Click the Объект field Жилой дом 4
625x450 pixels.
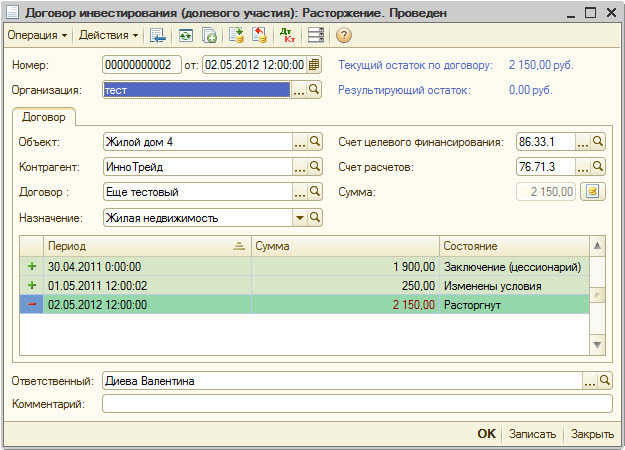[198, 141]
